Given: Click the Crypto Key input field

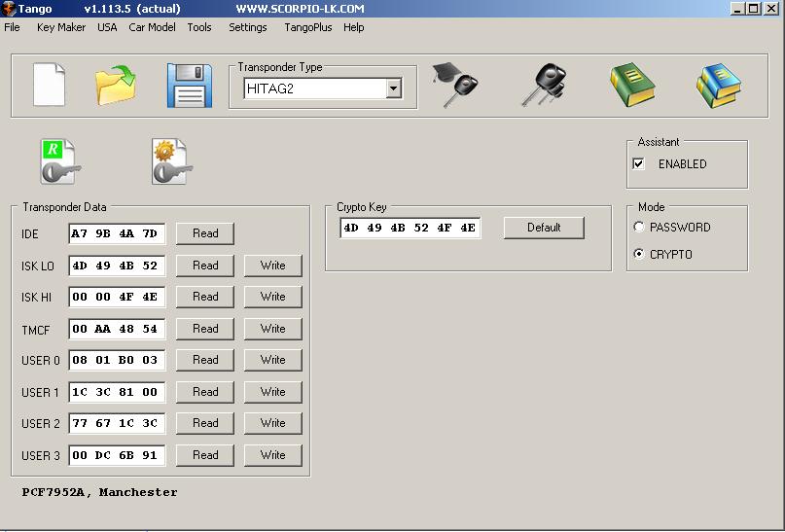Looking at the screenshot, I should (410, 229).
